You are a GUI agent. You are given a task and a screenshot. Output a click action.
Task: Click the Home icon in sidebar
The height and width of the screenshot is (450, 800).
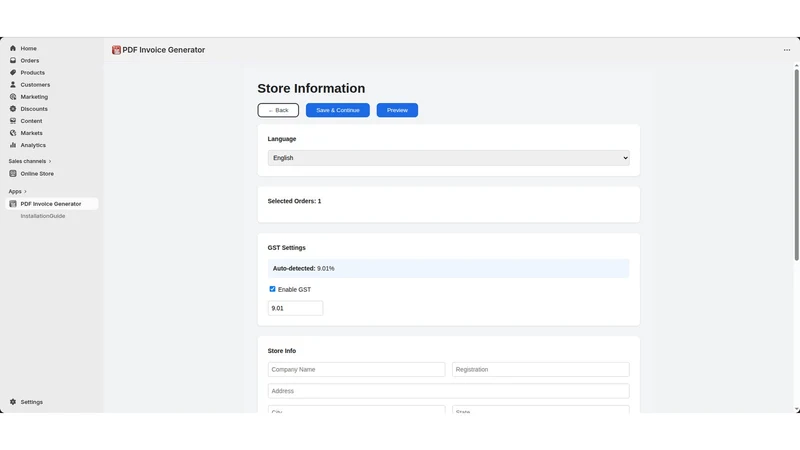click(13, 48)
